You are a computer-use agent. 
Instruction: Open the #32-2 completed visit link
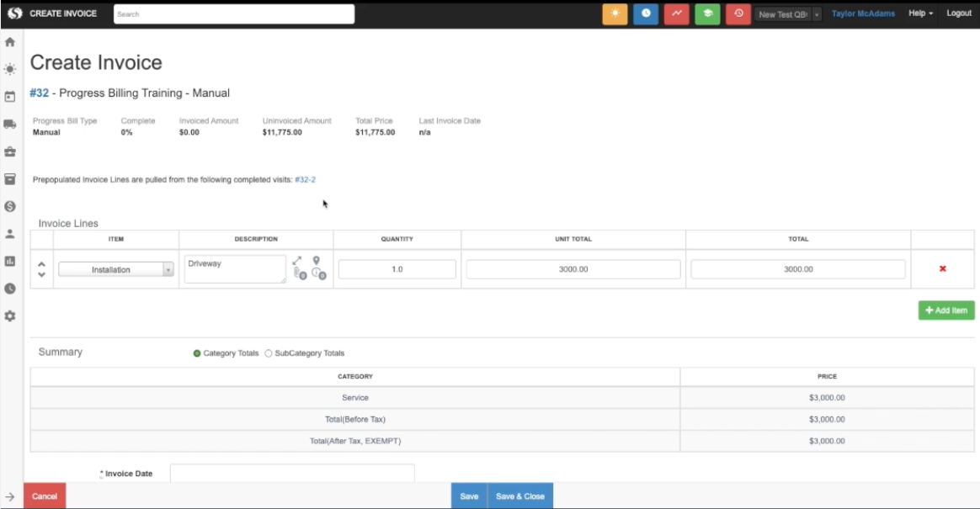[x=305, y=180]
